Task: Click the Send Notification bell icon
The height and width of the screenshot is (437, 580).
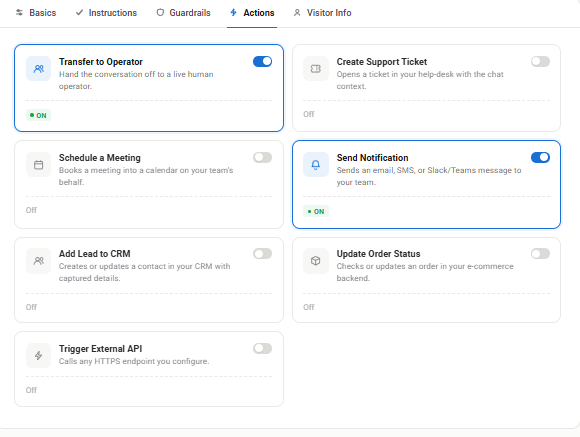Action: 316,165
